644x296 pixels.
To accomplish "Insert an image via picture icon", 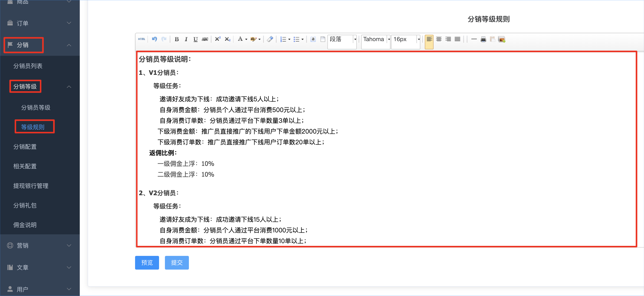I will (x=502, y=39).
